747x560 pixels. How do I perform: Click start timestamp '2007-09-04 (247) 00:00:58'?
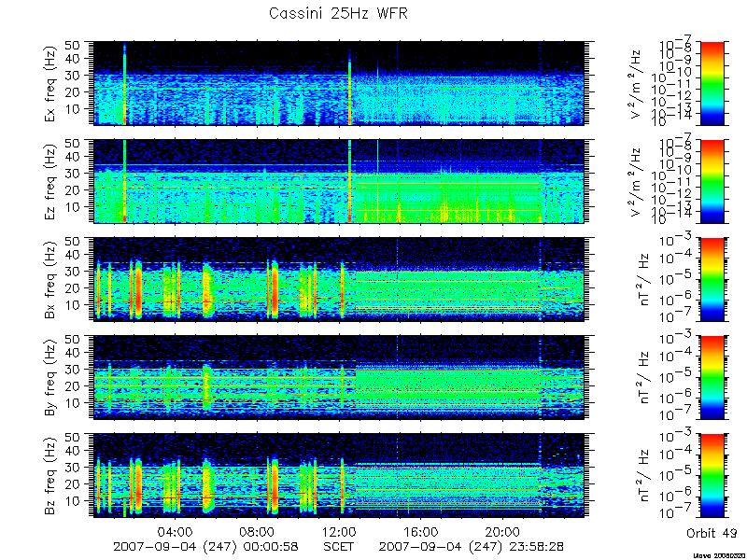(x=205, y=547)
